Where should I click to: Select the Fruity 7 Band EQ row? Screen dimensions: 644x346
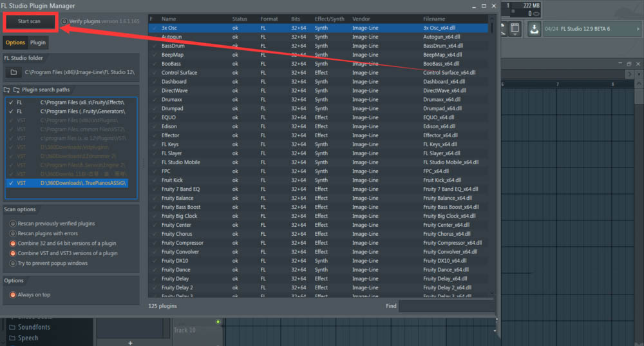click(318, 189)
